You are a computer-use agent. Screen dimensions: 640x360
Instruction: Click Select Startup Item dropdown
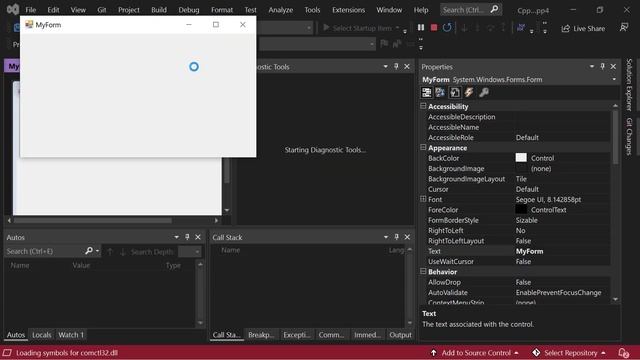click(362, 28)
